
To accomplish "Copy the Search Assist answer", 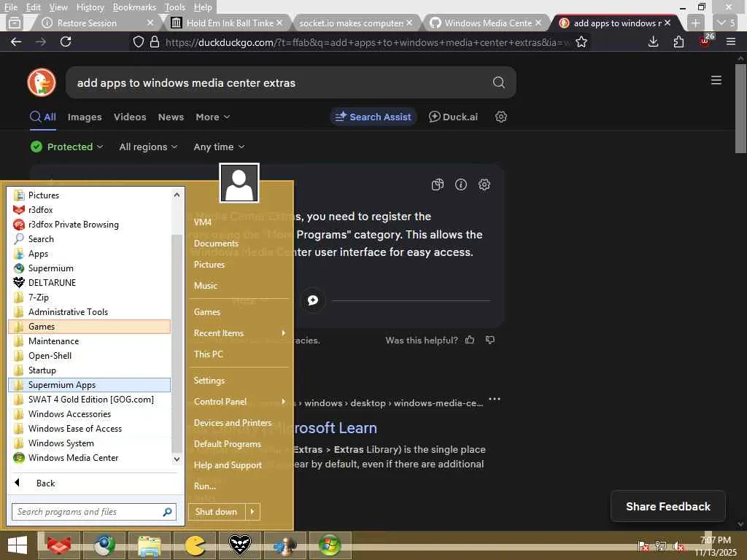I will 438,184.
